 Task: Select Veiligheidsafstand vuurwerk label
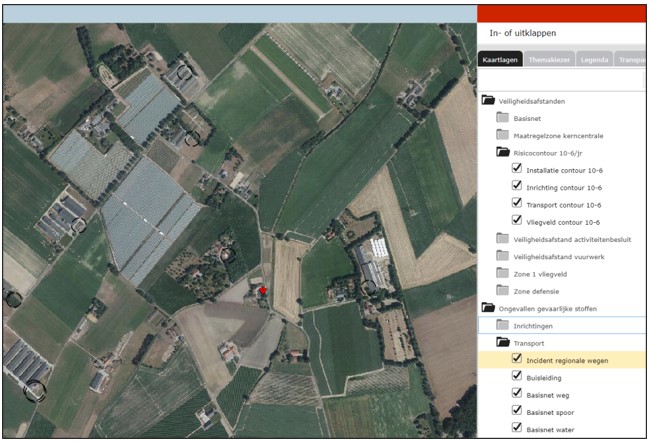[x=559, y=257]
